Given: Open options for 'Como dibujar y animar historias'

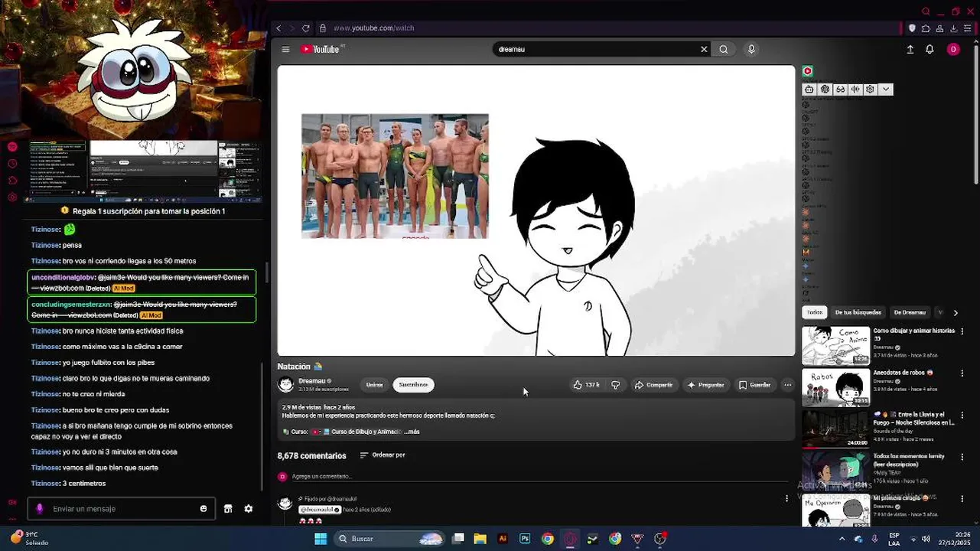Looking at the screenshot, I should click(x=962, y=331).
